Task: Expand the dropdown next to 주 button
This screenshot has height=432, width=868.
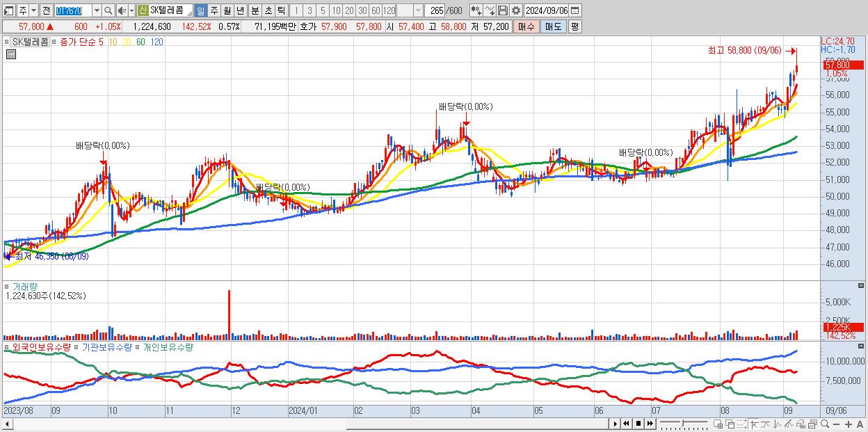Action: [33, 11]
